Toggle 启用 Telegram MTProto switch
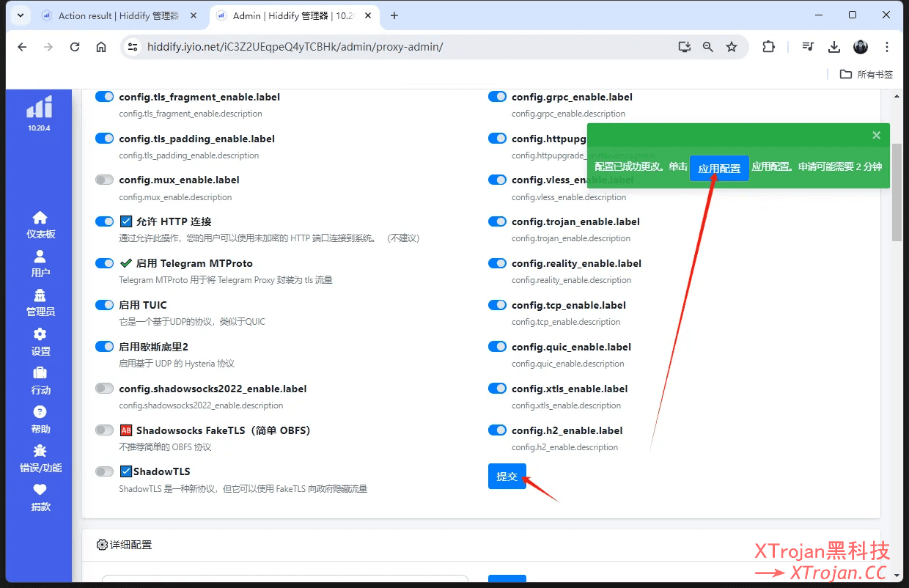This screenshot has width=909, height=588. (105, 263)
